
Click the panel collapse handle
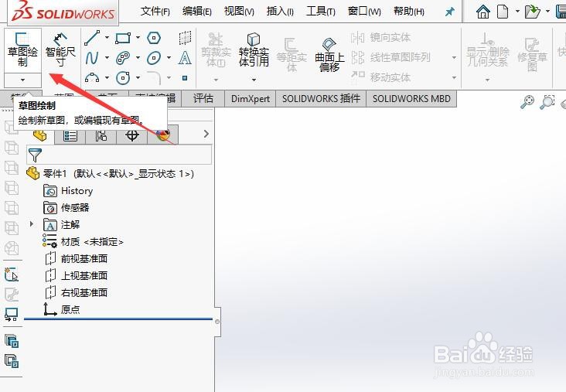217,322
